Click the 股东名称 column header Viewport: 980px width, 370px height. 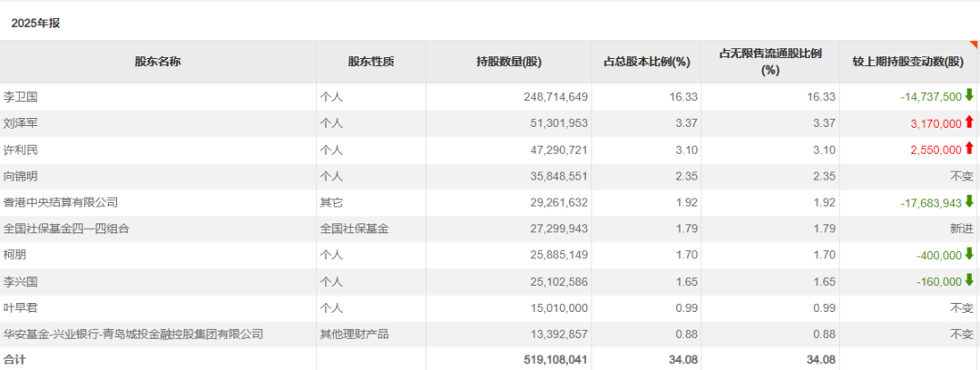pyautogui.click(x=157, y=62)
